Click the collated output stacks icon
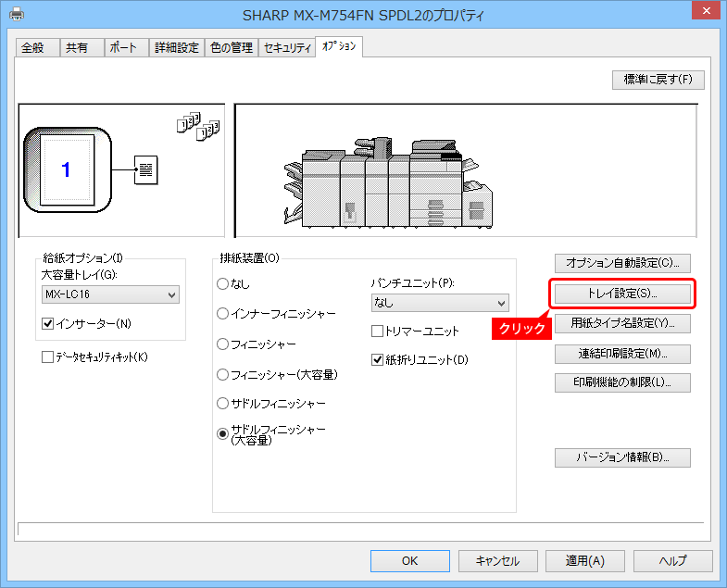Screen dimensions: 727x588 [x=197, y=128]
